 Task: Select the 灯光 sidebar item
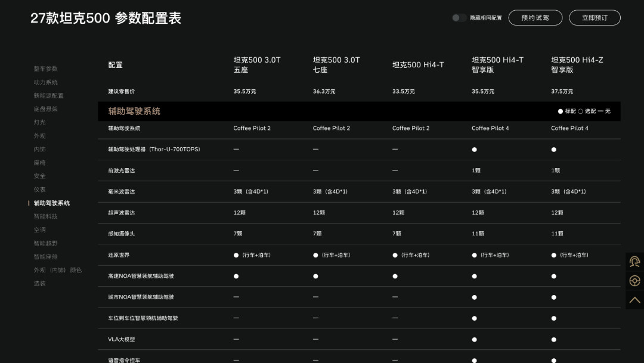click(x=40, y=122)
